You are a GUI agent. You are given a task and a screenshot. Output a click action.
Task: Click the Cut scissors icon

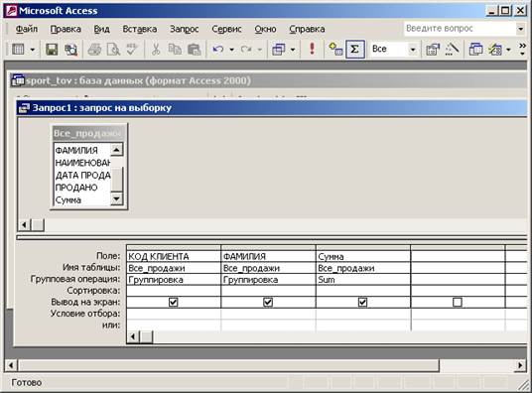point(156,50)
